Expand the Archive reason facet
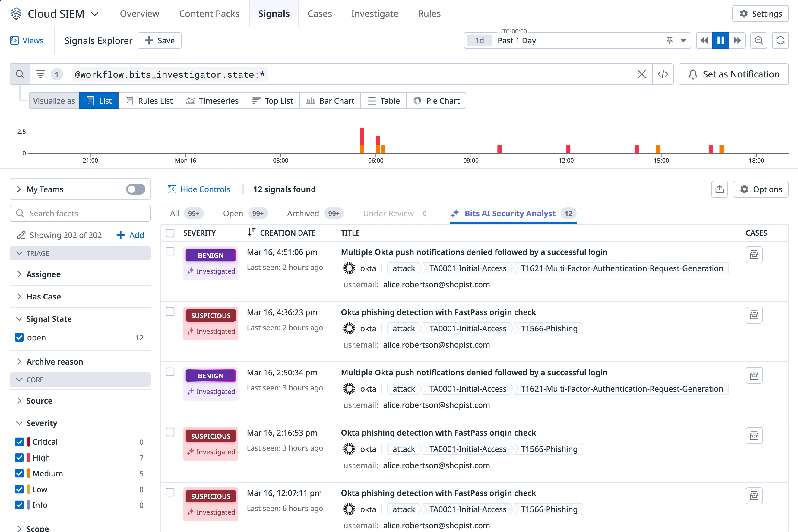The width and height of the screenshot is (798, 532). click(x=54, y=362)
